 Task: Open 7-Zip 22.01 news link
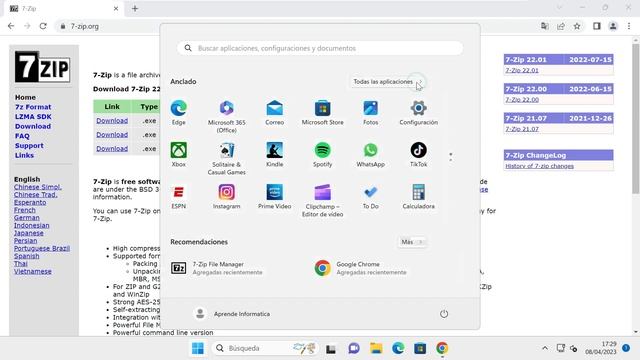tap(522, 71)
